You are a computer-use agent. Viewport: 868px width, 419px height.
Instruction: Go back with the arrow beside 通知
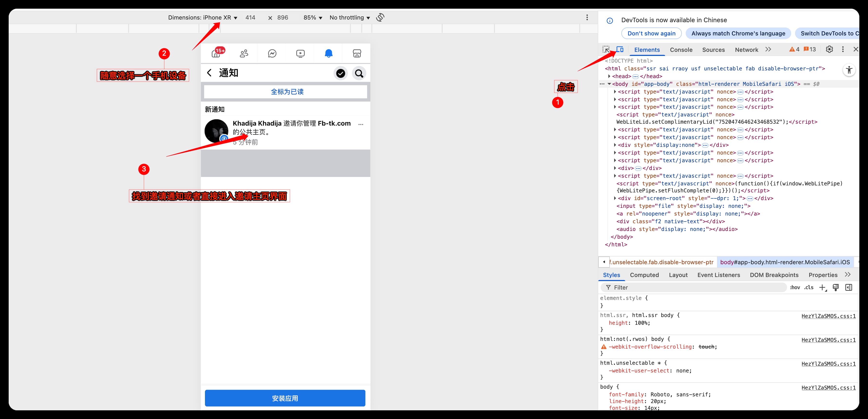[x=209, y=73]
